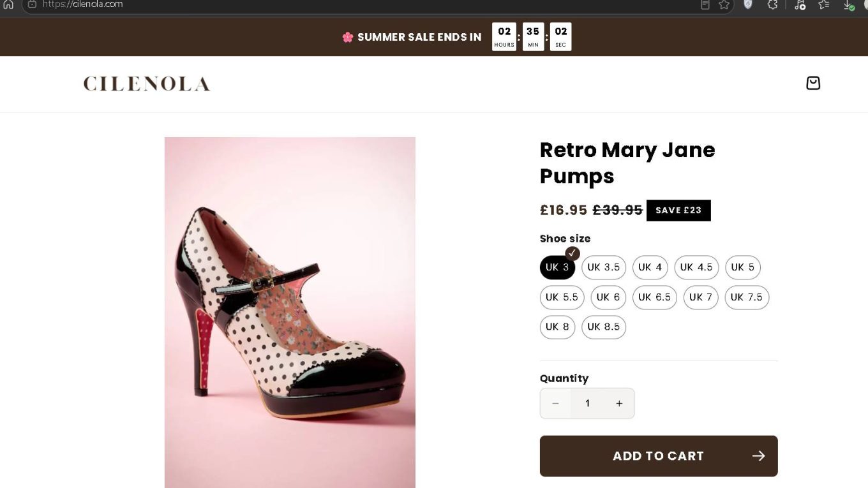The height and width of the screenshot is (488, 868).
Task: Click the Add to Cart button
Action: (659, 456)
